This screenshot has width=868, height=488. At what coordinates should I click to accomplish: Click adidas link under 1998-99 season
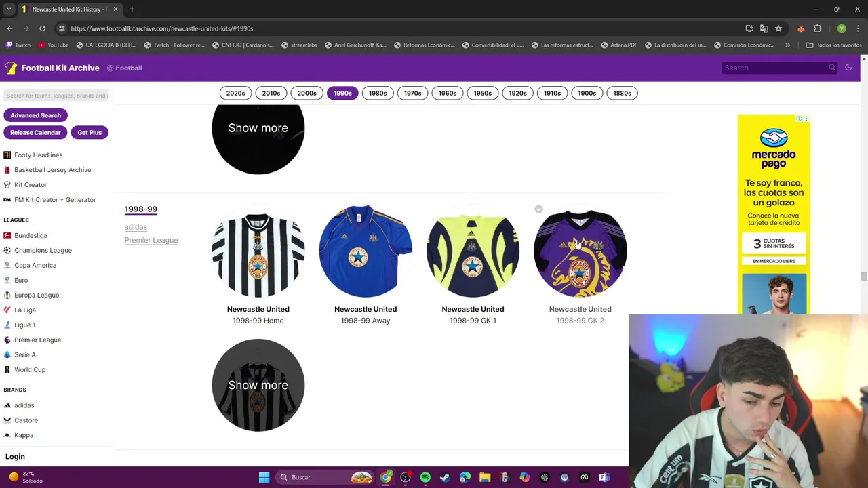point(136,227)
